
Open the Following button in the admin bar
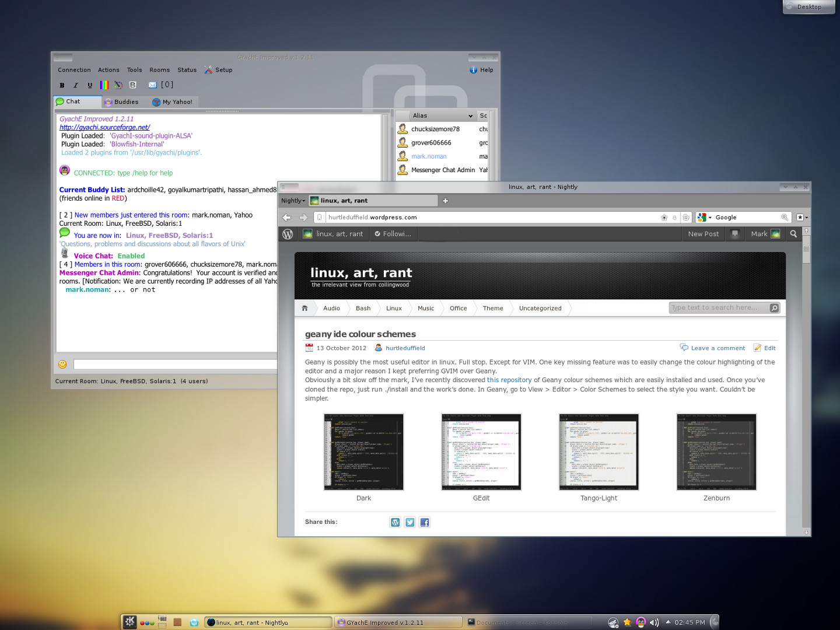click(393, 234)
